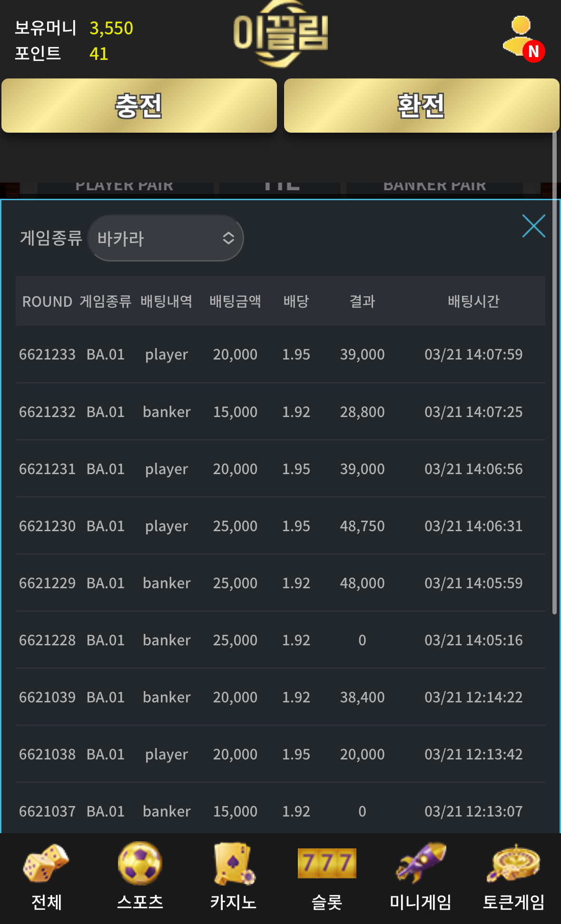Open the 카지노 cards icon

click(x=234, y=863)
